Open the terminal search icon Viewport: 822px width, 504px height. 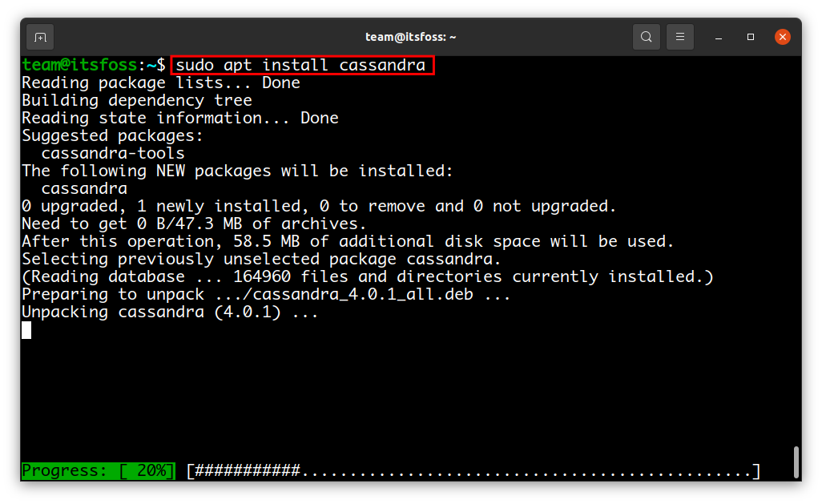click(x=646, y=37)
